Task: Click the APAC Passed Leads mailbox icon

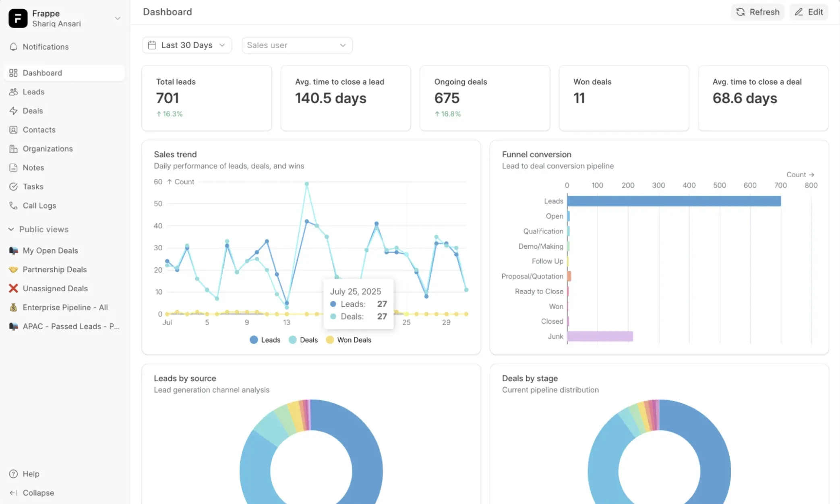Action: [x=13, y=326]
